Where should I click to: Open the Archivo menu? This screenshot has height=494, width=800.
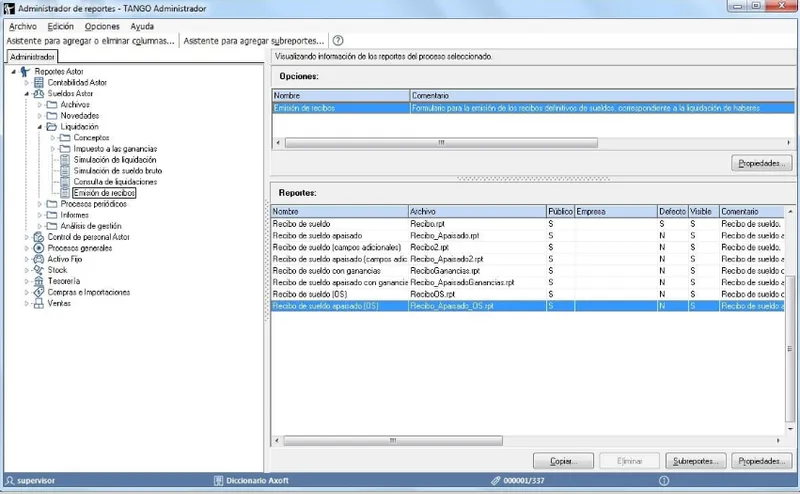pyautogui.click(x=23, y=27)
